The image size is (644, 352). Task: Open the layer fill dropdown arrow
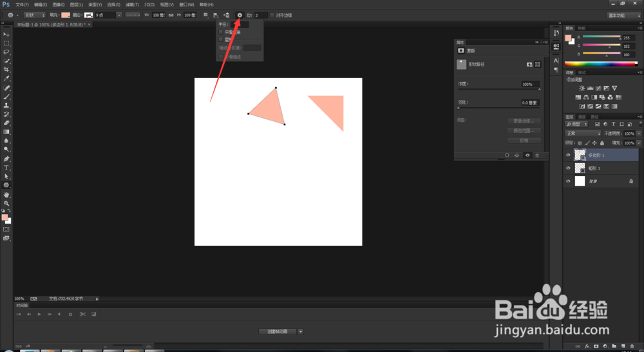pyautogui.click(x=639, y=143)
